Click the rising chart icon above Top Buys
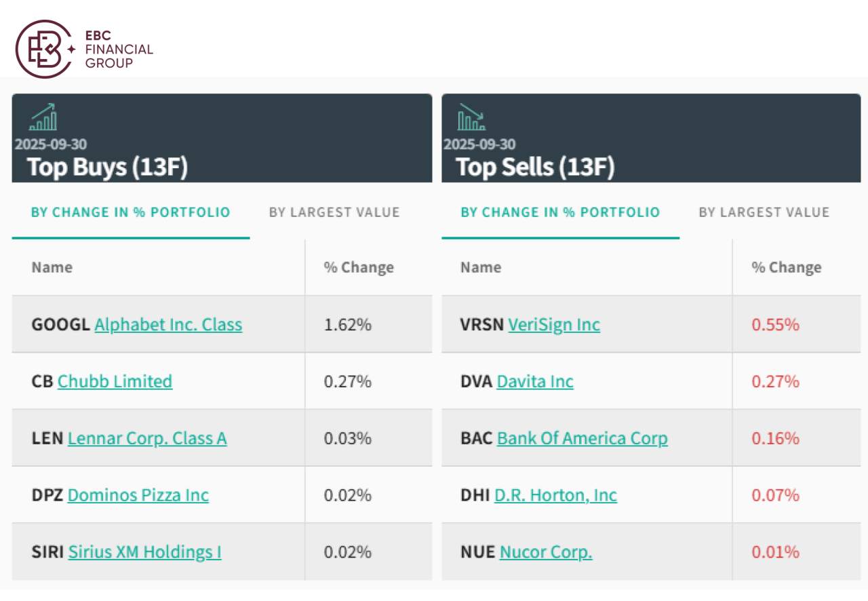This screenshot has width=868, height=601. pos(44,117)
